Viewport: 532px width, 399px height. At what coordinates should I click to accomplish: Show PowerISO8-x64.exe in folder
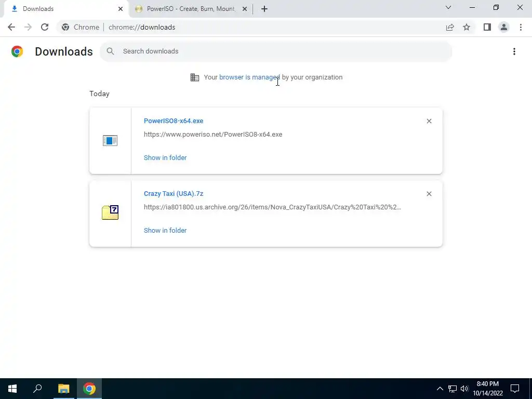click(165, 157)
